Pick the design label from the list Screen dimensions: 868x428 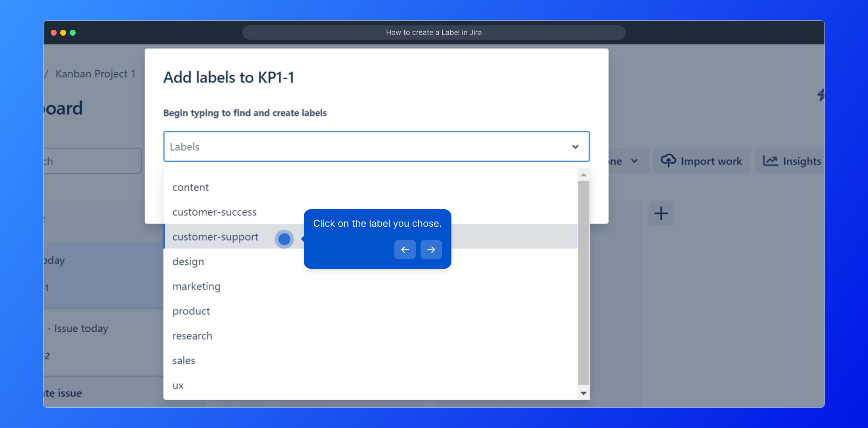(x=188, y=262)
